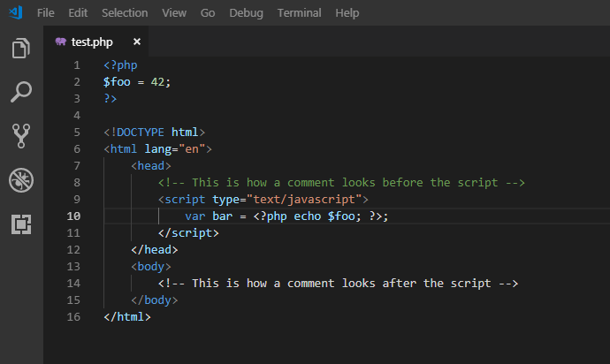Click line number 1 in the gutter

77,65
